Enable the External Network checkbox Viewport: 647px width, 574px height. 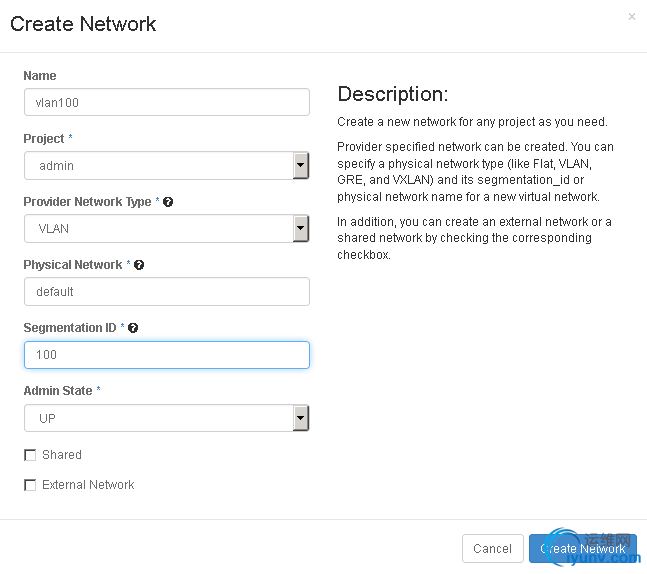point(30,485)
